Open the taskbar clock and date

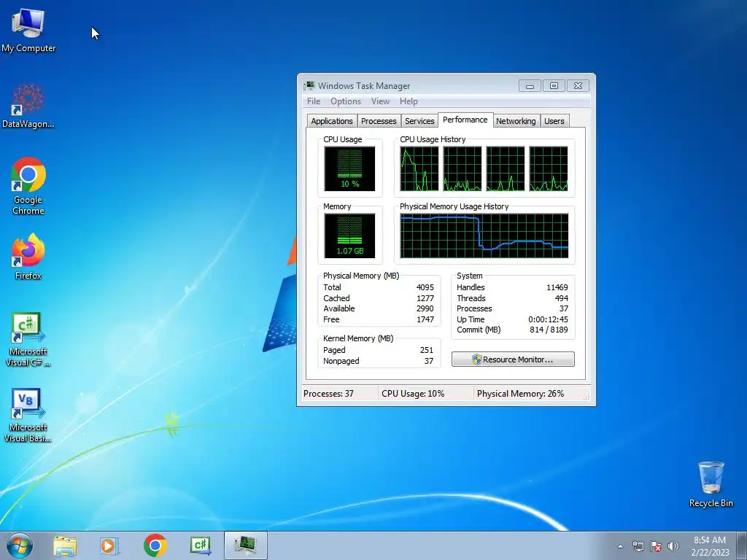[x=710, y=546]
